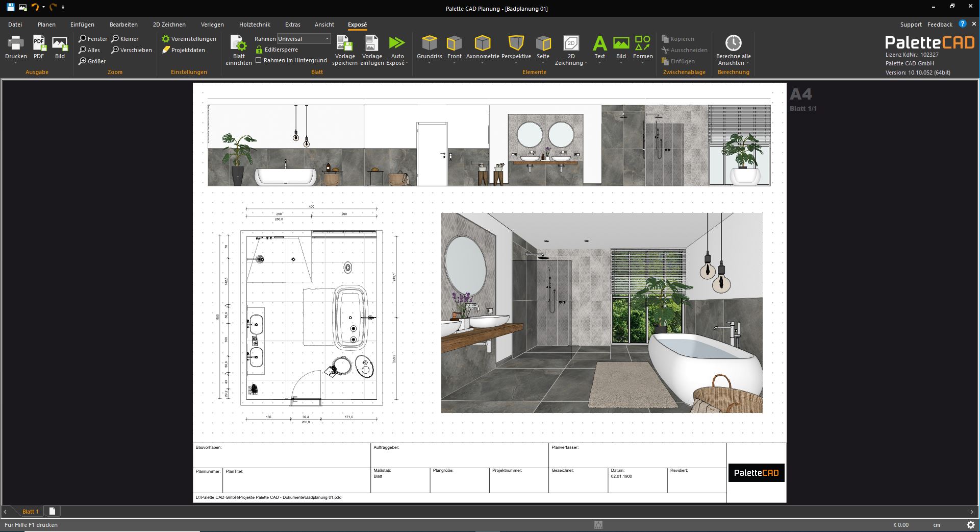Open Blatt einrichten settings
This screenshot has width=980, height=532.
[x=238, y=49]
